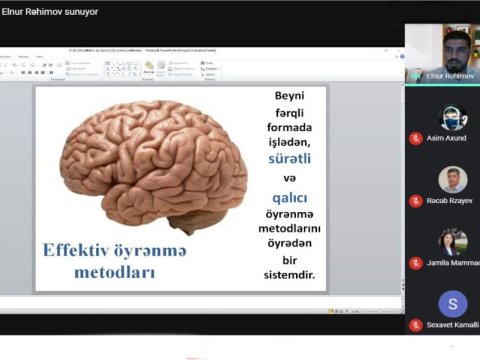This screenshot has height=360, width=480.
Task: Open Jamila Mammad's profile avatar
Action: [x=453, y=242]
